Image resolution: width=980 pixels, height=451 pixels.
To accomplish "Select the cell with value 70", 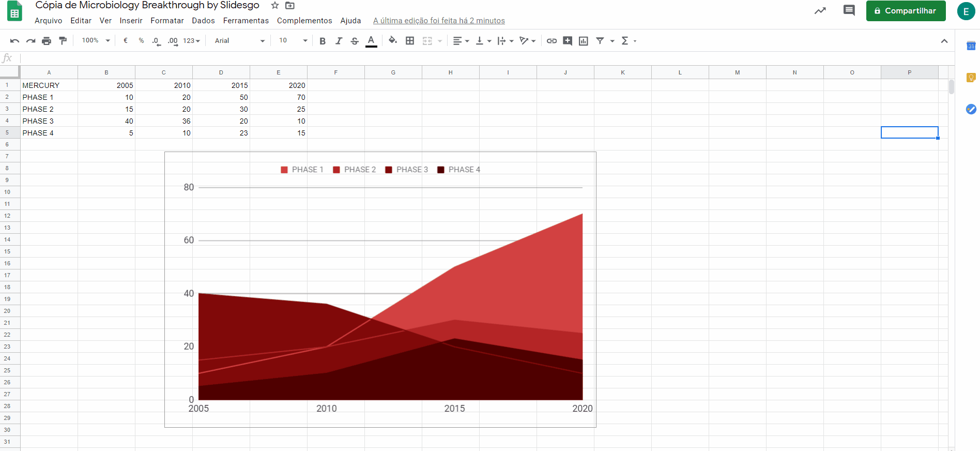I will pos(279,97).
